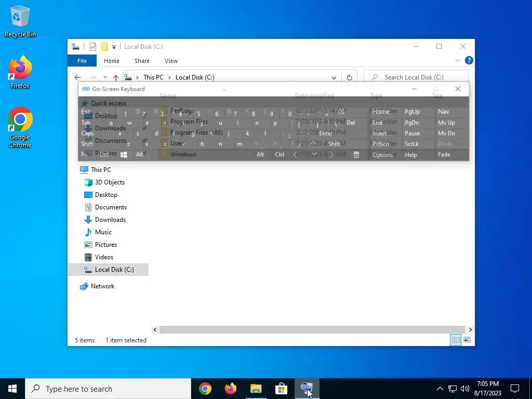532x399 pixels.
Task: Open the address bar history dropdown
Action: tap(334, 78)
